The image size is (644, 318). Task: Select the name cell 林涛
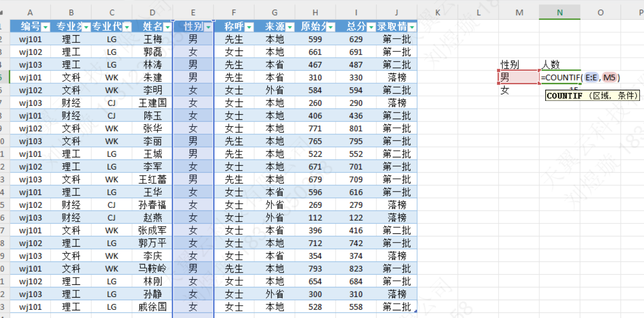point(152,65)
